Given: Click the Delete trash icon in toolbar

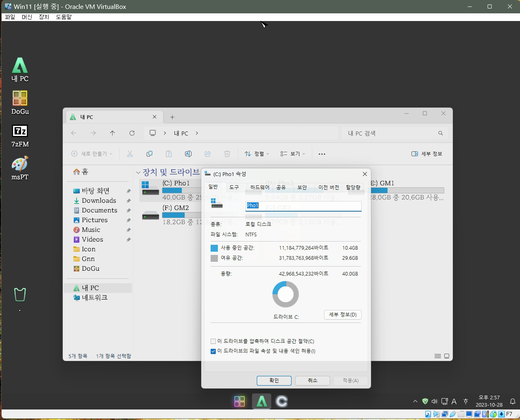Looking at the screenshot, I should tap(227, 154).
